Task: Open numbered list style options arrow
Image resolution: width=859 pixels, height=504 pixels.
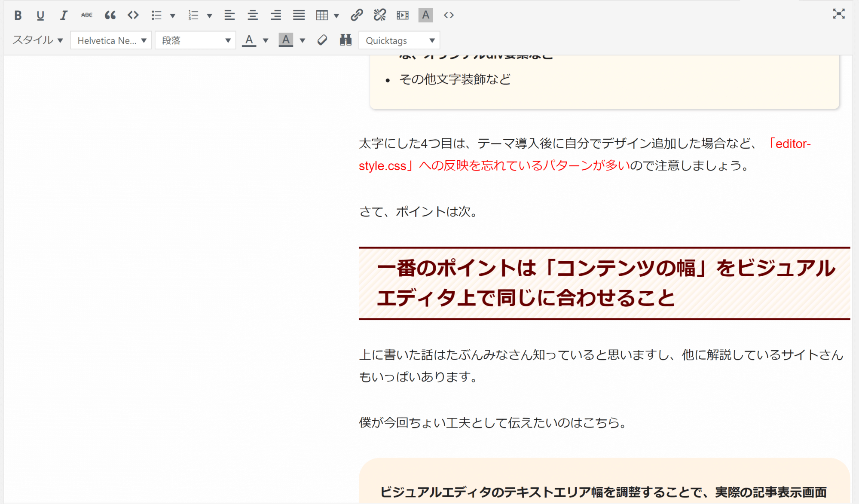Action: (x=210, y=16)
